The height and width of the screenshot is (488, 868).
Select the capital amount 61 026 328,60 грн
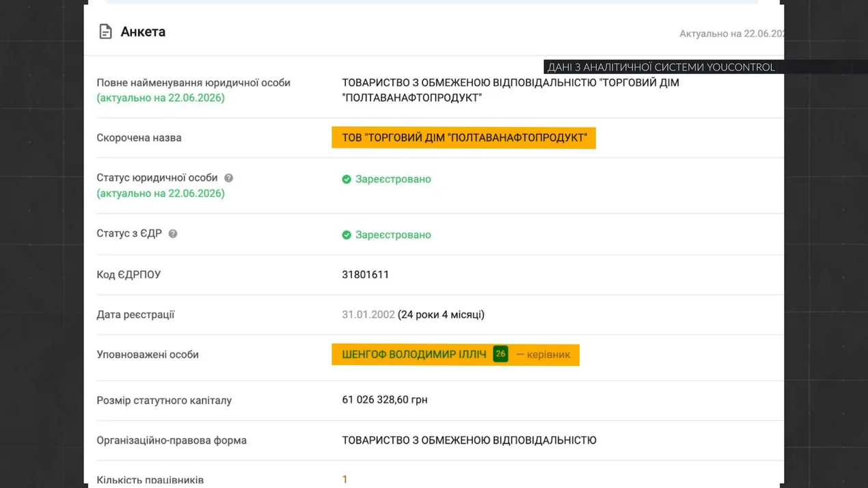(x=385, y=400)
